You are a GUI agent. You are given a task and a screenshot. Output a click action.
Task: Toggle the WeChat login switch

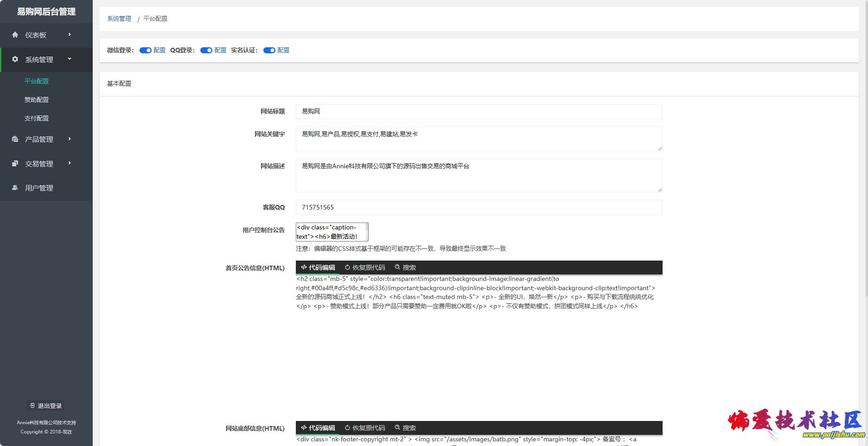pyautogui.click(x=146, y=51)
